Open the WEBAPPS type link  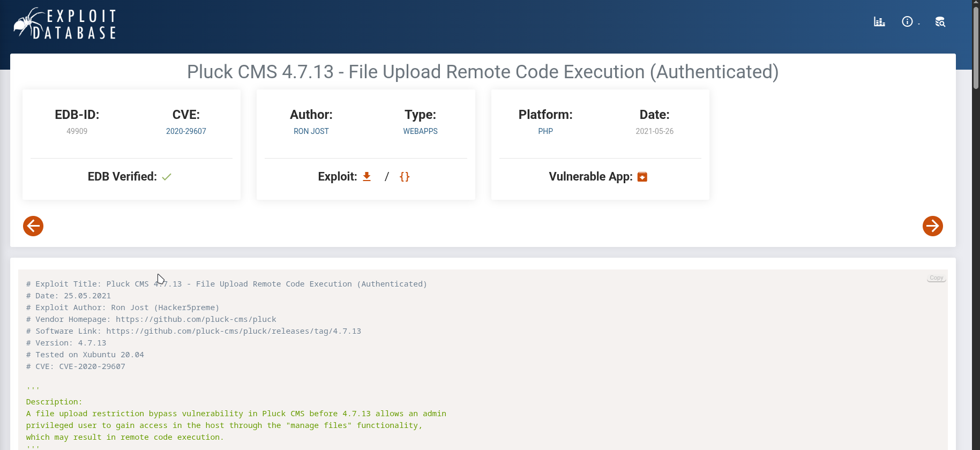[421, 131]
